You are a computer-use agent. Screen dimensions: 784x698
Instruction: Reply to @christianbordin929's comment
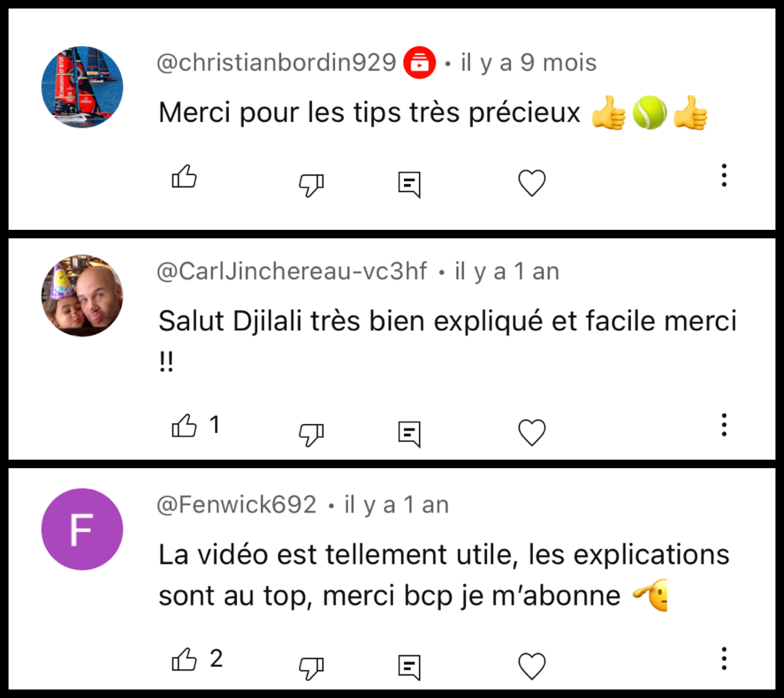point(409,184)
